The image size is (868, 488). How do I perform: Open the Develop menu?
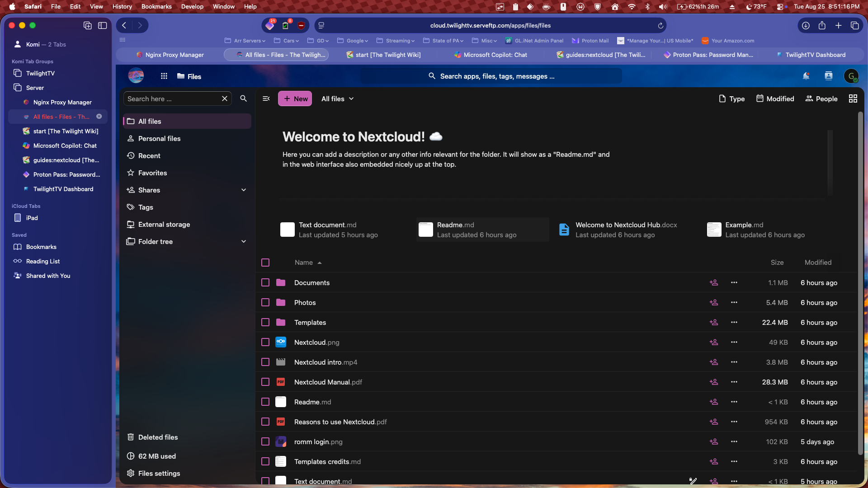(x=192, y=6)
